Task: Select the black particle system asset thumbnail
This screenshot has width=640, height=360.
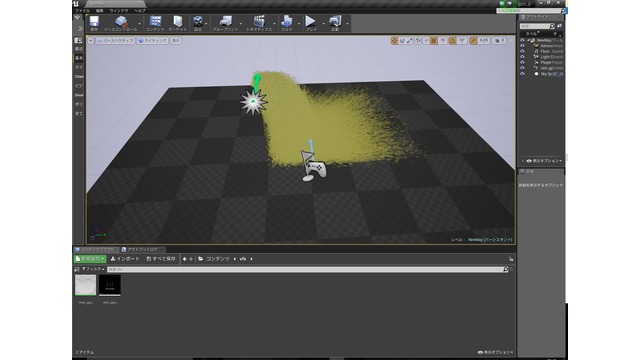Action: (x=110, y=285)
